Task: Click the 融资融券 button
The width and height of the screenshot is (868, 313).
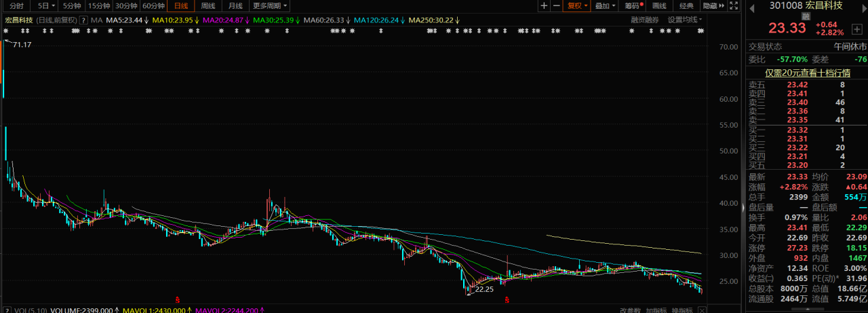Action: coord(644,20)
